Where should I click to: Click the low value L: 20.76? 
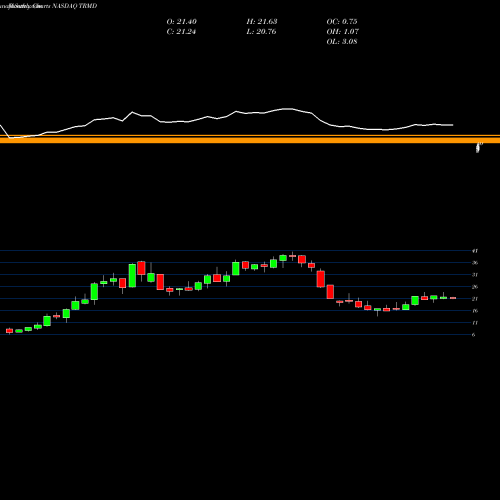[x=262, y=31]
